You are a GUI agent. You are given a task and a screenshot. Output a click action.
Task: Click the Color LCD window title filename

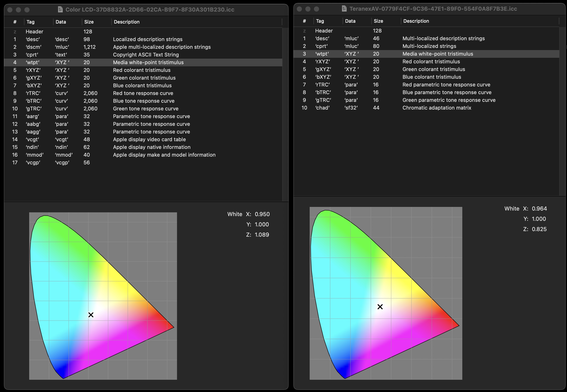(150, 9)
